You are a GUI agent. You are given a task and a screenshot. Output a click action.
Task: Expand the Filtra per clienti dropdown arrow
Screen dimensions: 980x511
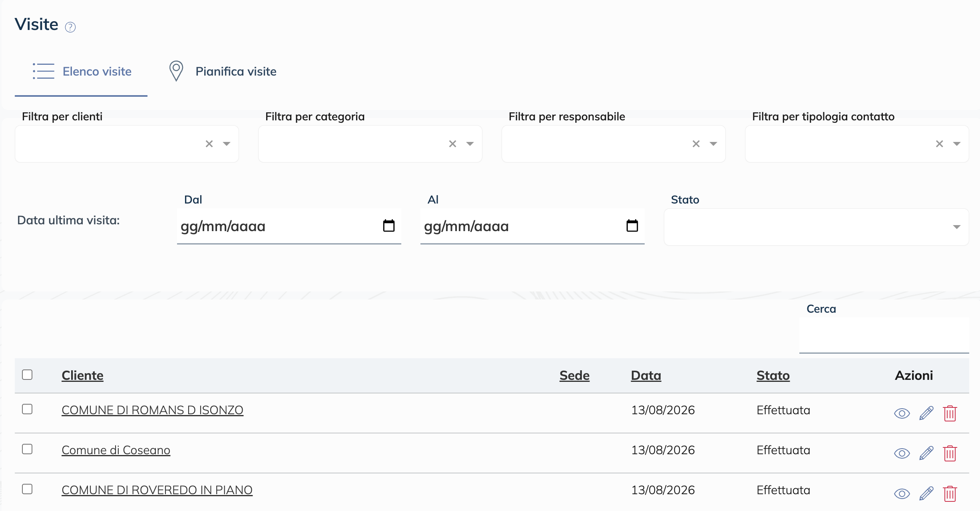(x=227, y=144)
